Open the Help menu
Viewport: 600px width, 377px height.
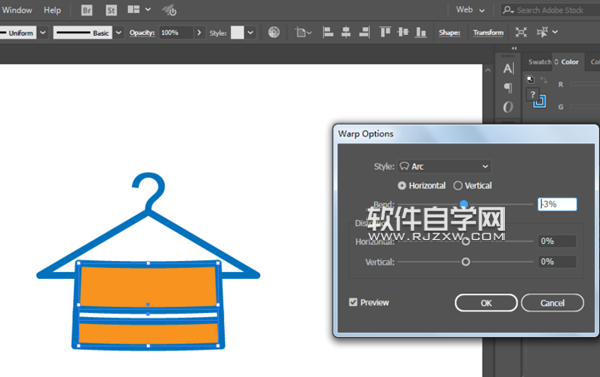pos(52,10)
